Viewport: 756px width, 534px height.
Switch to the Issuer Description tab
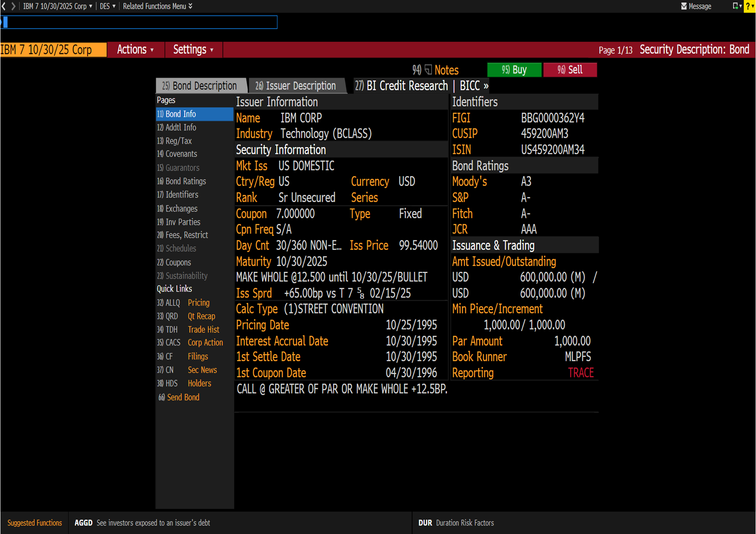(296, 86)
